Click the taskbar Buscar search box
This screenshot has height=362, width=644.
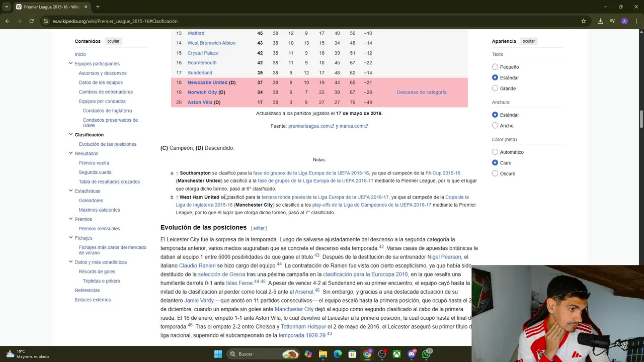point(264,354)
